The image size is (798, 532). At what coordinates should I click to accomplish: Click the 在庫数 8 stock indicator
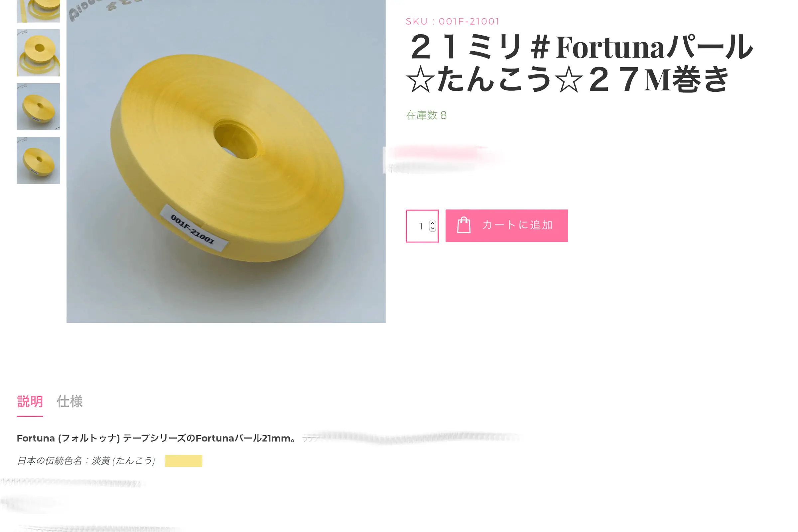[426, 115]
